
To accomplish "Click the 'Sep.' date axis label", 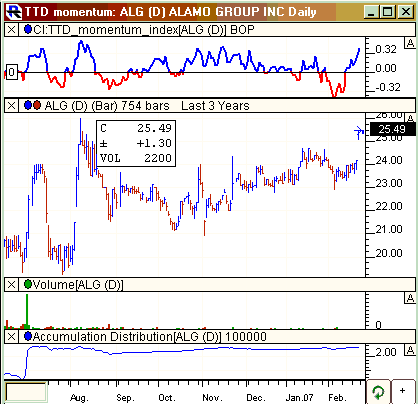I will point(124,398).
